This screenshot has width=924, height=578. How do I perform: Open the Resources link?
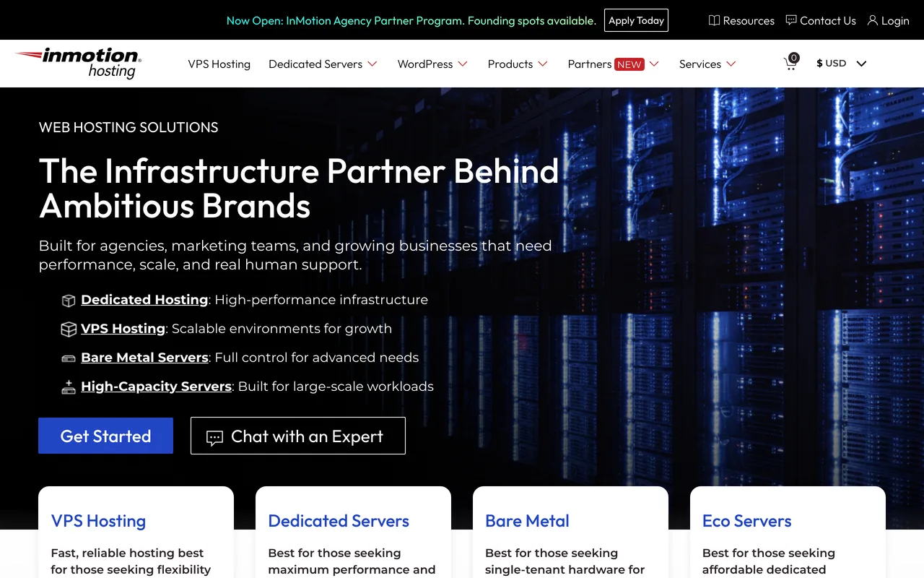point(749,20)
